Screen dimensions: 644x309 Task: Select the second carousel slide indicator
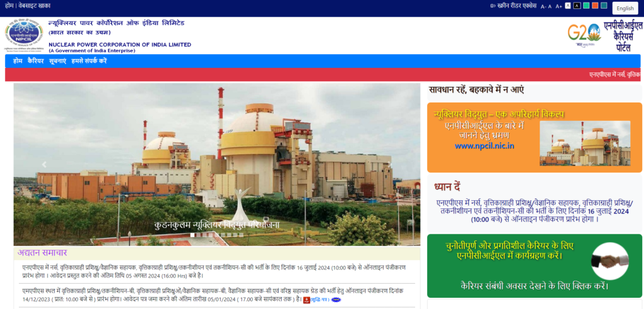coord(198,235)
